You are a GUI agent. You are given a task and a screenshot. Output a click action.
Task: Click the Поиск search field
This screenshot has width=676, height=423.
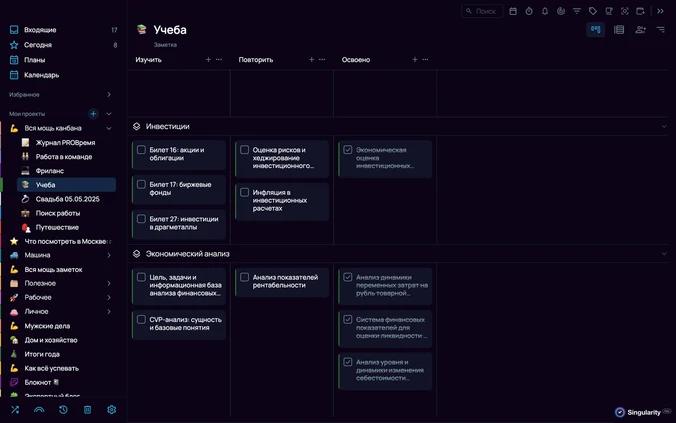482,11
